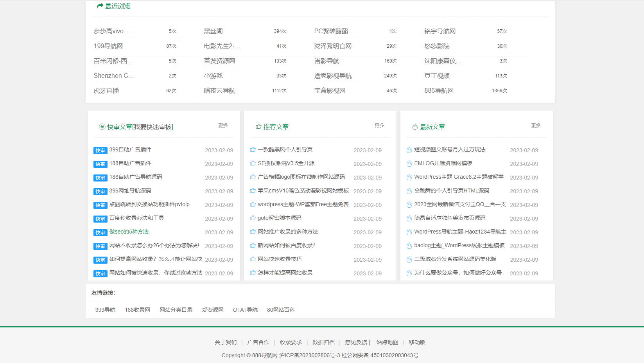Open 更多 for the 最新文章 section
The width and height of the screenshot is (644, 363).
coord(535,125)
